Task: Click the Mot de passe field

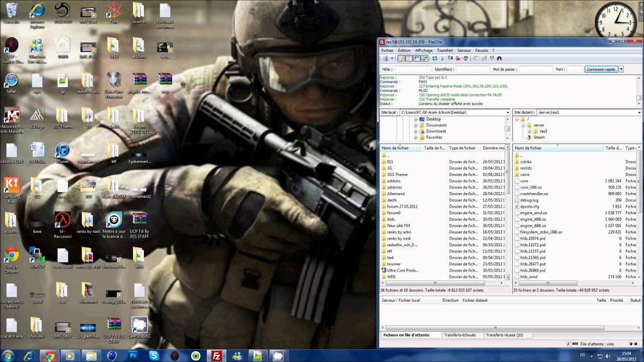Action: [x=535, y=69]
